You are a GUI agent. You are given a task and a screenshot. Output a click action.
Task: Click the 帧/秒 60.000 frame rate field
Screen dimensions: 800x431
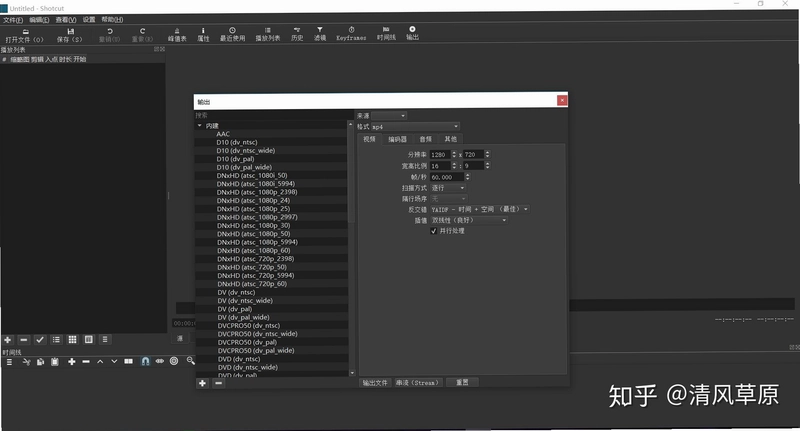point(447,177)
